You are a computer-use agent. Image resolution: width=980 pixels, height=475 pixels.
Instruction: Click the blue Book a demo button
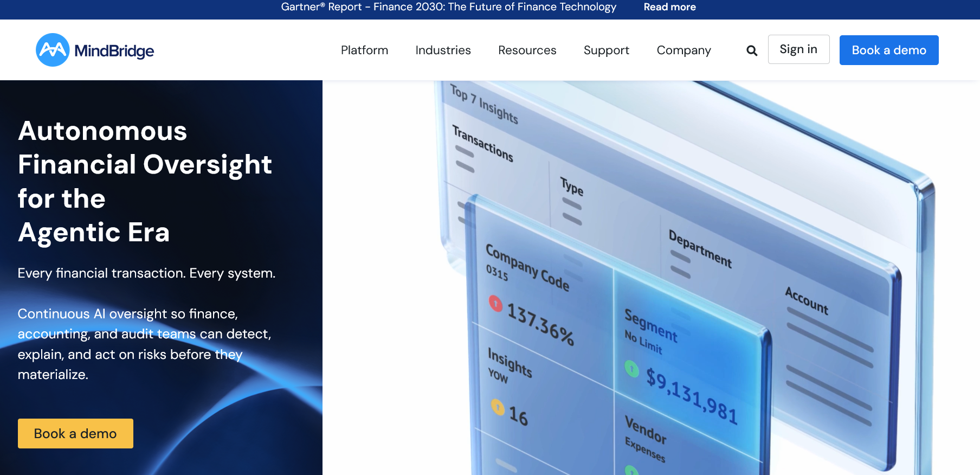tap(889, 50)
